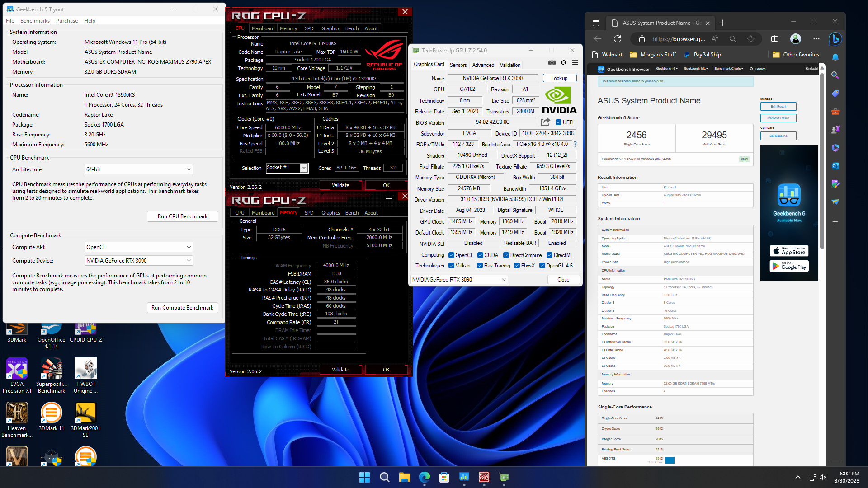Open Socket #1 selection dropdown in CPU-Z
The width and height of the screenshot is (868, 488).
287,168
